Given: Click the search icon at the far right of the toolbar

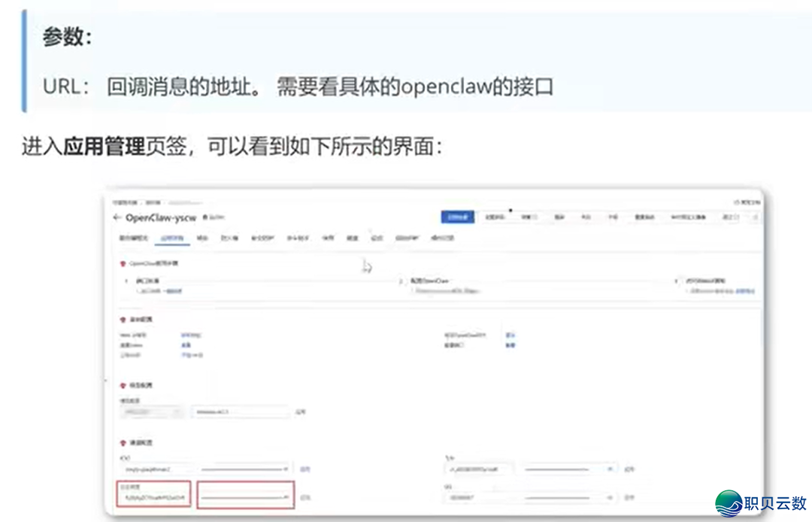Looking at the screenshot, I should [756, 217].
